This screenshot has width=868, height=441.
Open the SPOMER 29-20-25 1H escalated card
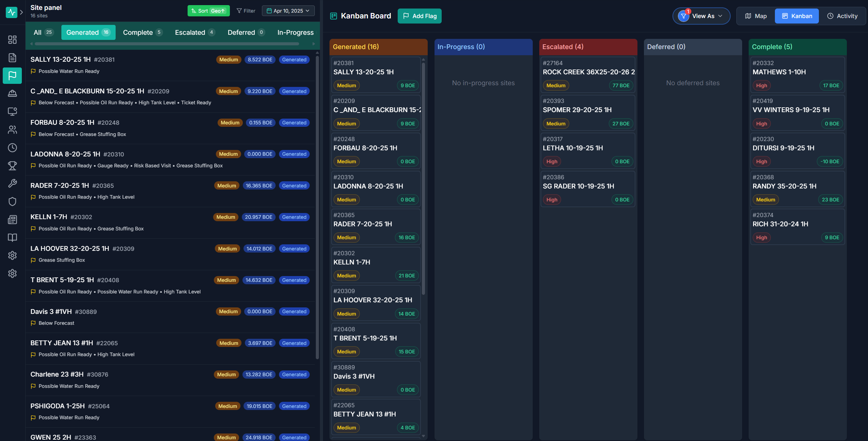coord(588,112)
